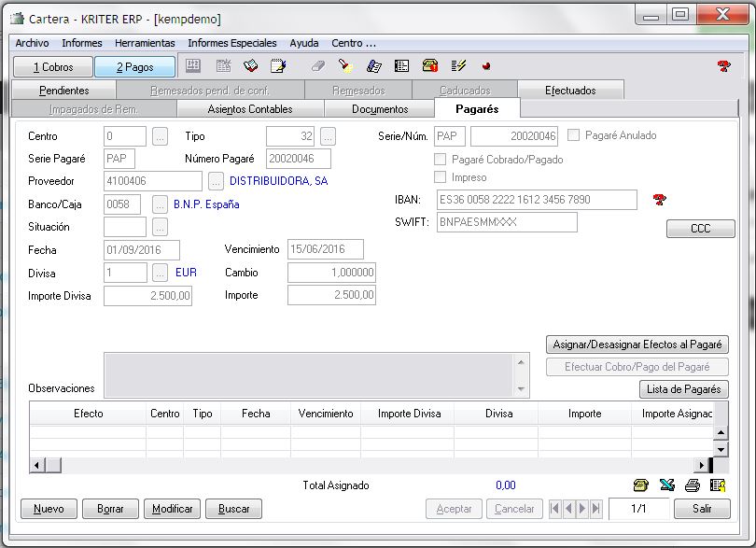Click the flashlight toolbar icon
The image size is (756, 548).
[345, 65]
